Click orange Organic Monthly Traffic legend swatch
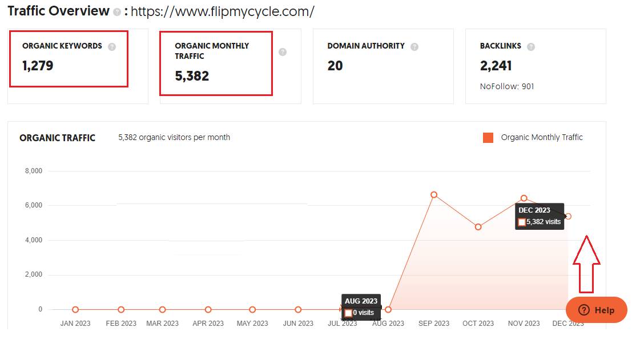The width and height of the screenshot is (644, 343). point(488,138)
